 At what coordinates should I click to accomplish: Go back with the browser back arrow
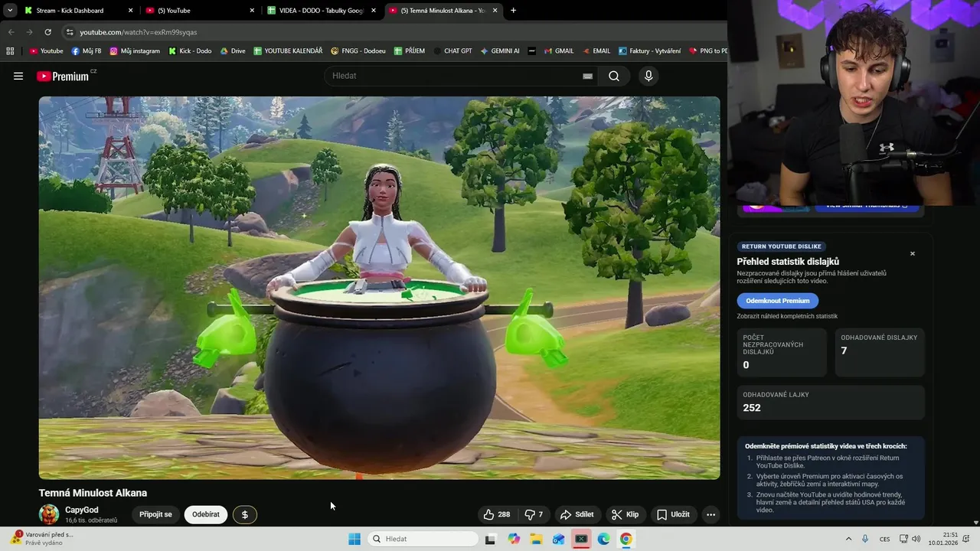pyautogui.click(x=11, y=32)
